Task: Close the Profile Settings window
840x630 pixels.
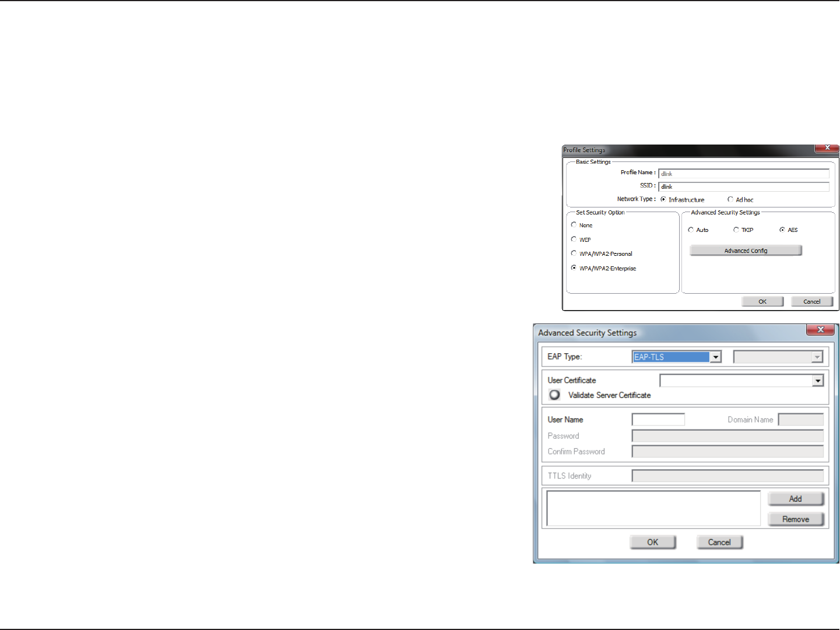Action: [x=827, y=149]
